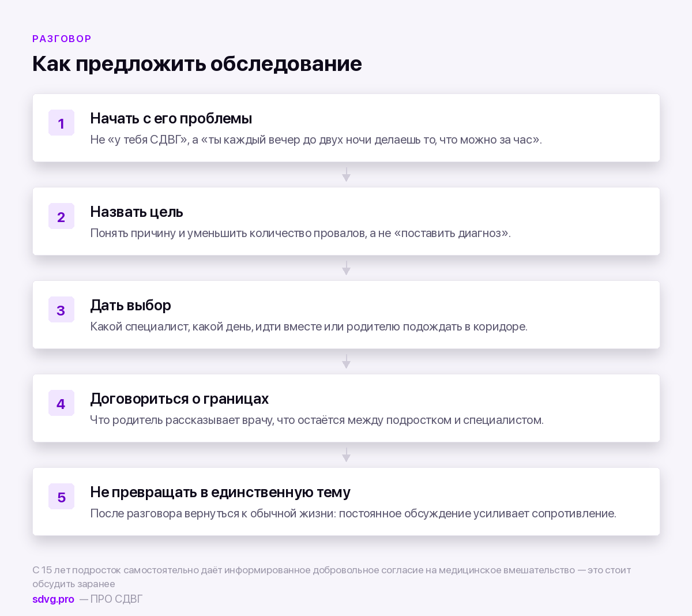Click the description 'Понять причину и уменьшить количество провалов'
692x616 pixels.
click(x=300, y=233)
